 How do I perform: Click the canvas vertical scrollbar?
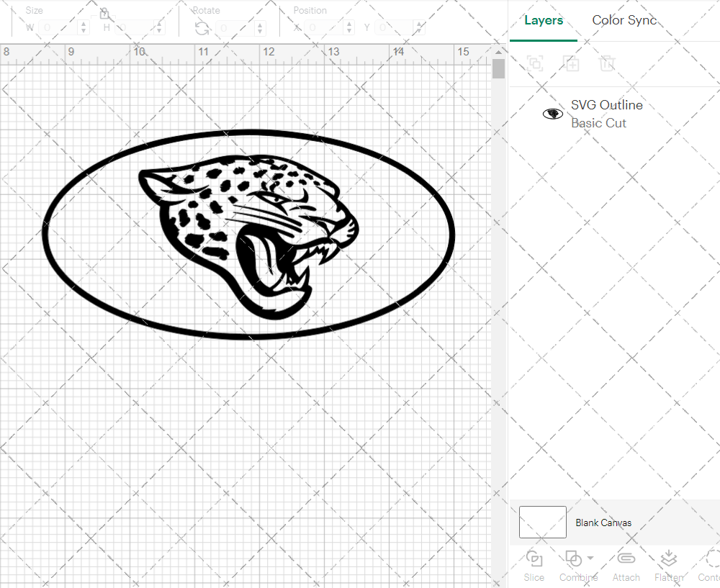tap(498, 68)
